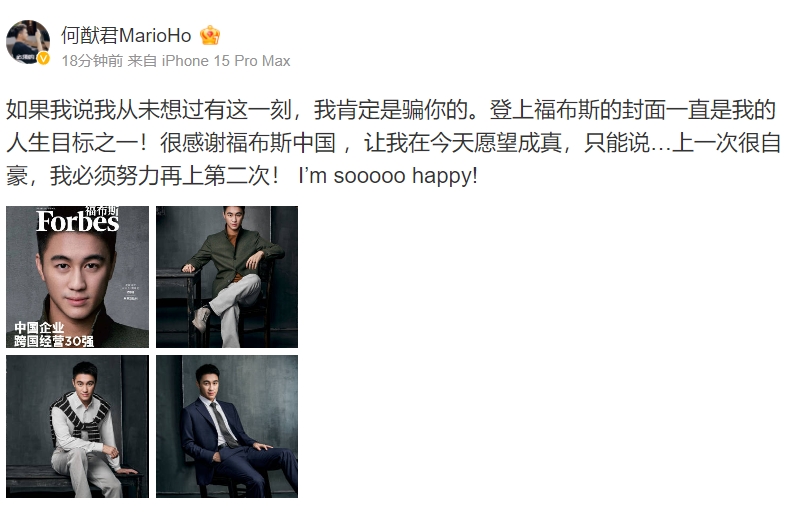Click the phrase 我必须努力再上第二次
Viewport: 801px width, 518px height.
(x=159, y=176)
